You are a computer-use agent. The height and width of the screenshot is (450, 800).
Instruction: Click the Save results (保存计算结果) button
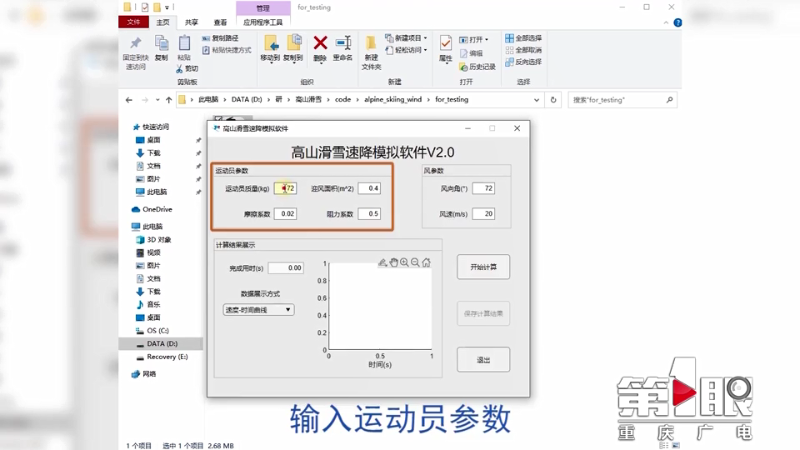coord(483,313)
